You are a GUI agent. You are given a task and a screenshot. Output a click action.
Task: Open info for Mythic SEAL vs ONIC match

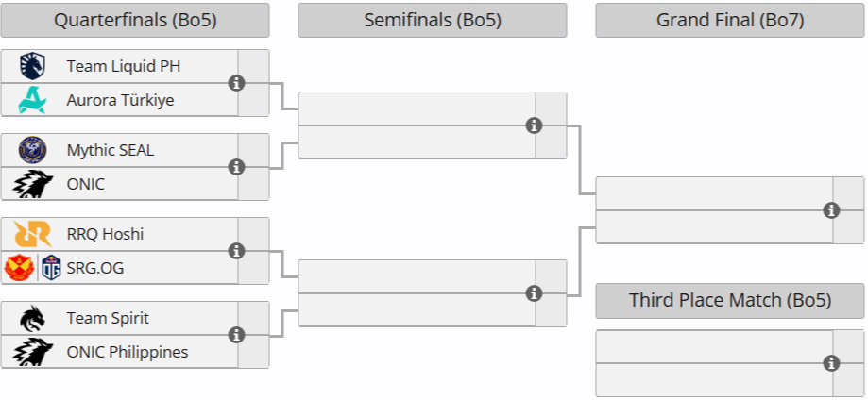237,167
